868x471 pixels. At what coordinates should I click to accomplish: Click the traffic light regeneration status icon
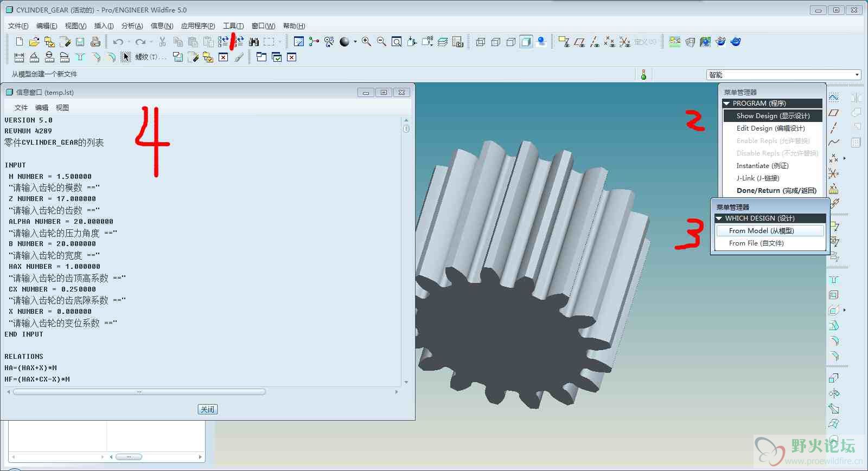pos(643,75)
